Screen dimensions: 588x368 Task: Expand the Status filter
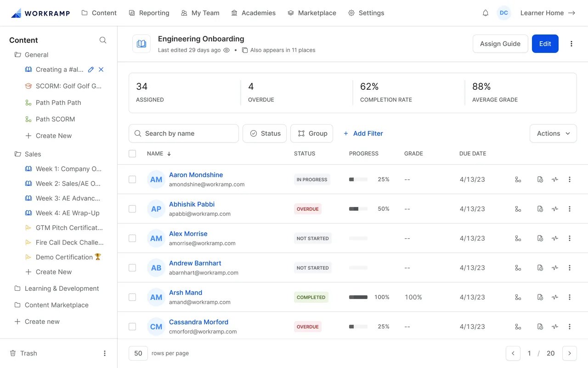[x=265, y=133]
